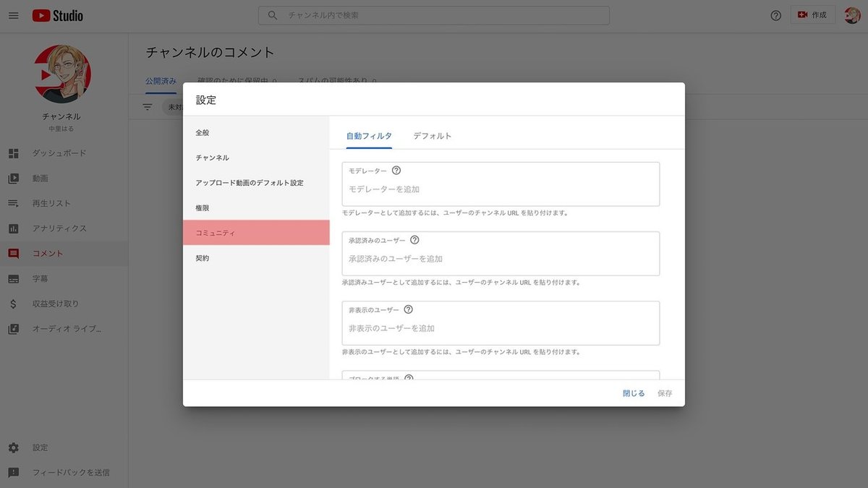This screenshot has width=868, height=488.
Task: Open the ダッシュボード icon in the sidebar
Action: 12,153
